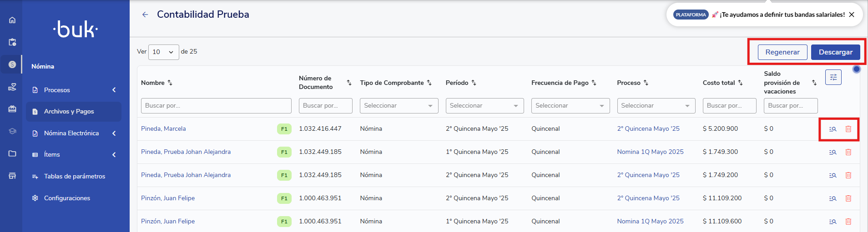Go back using arrow beside Contabilidad Prueba
The image size is (868, 232).
(x=145, y=15)
